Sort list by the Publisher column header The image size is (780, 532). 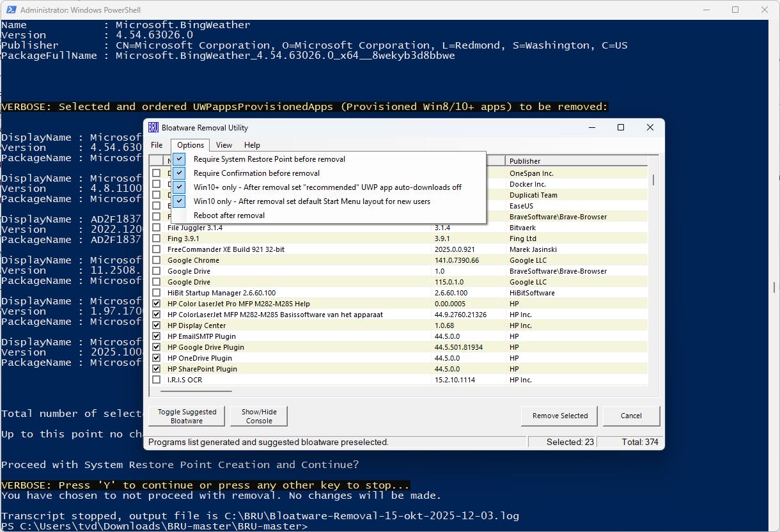click(x=576, y=161)
